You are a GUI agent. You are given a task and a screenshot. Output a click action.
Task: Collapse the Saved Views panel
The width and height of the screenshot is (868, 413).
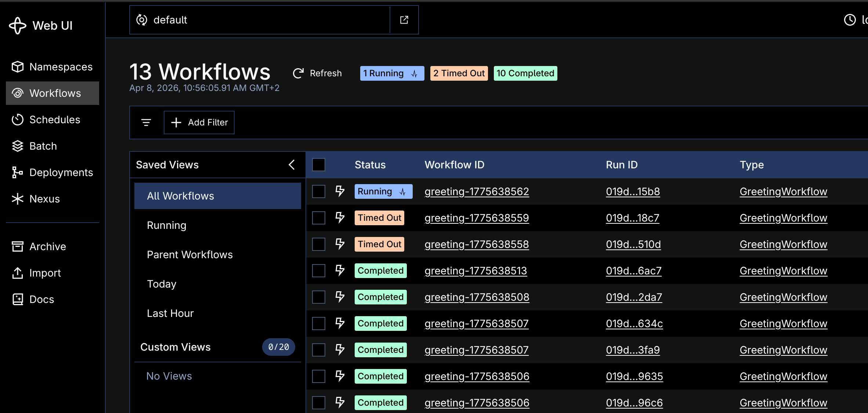point(292,165)
